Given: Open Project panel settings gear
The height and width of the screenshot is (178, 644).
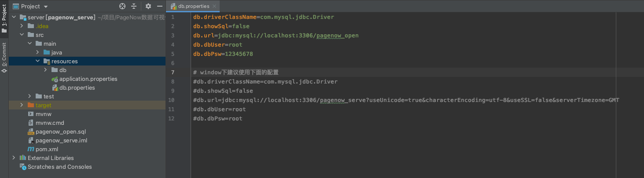Looking at the screenshot, I should [148, 6].
